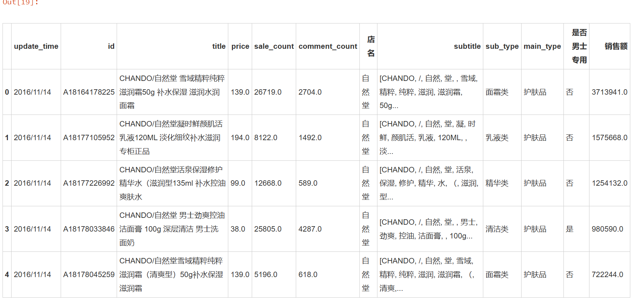
Task: Click comment_count value 589.0
Action: 308,183
